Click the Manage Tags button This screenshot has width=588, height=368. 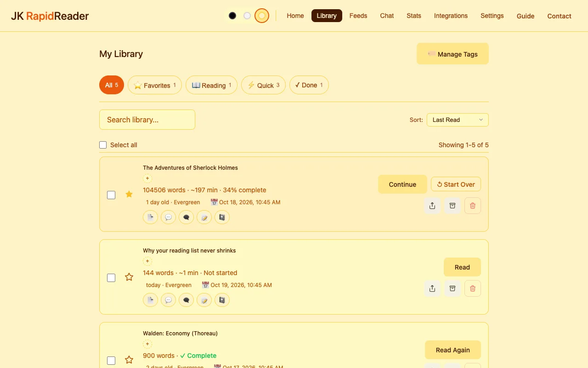click(x=452, y=54)
